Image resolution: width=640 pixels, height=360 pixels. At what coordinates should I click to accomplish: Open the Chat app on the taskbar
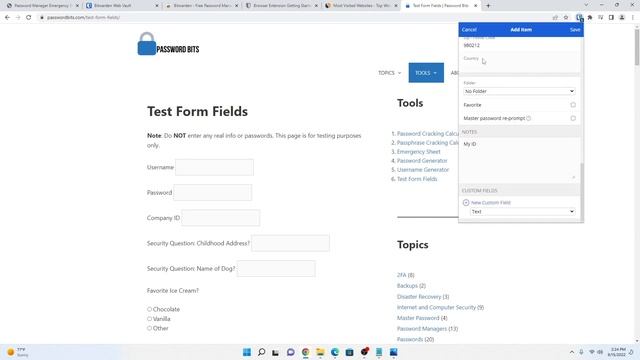click(x=291, y=352)
